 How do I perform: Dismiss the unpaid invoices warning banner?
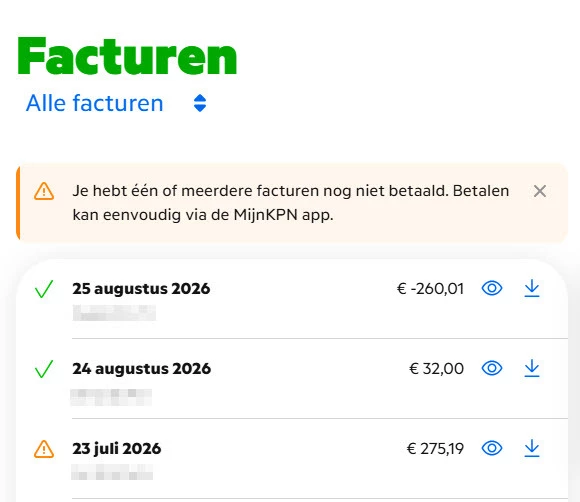click(540, 191)
